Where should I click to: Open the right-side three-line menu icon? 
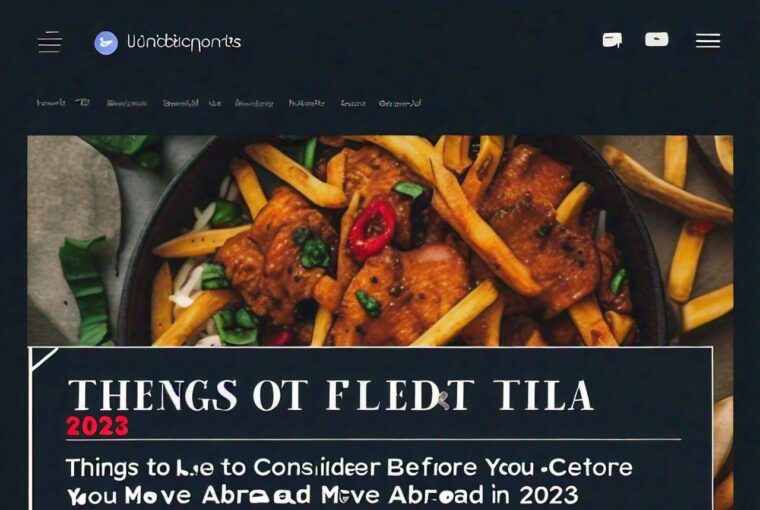[x=708, y=41]
